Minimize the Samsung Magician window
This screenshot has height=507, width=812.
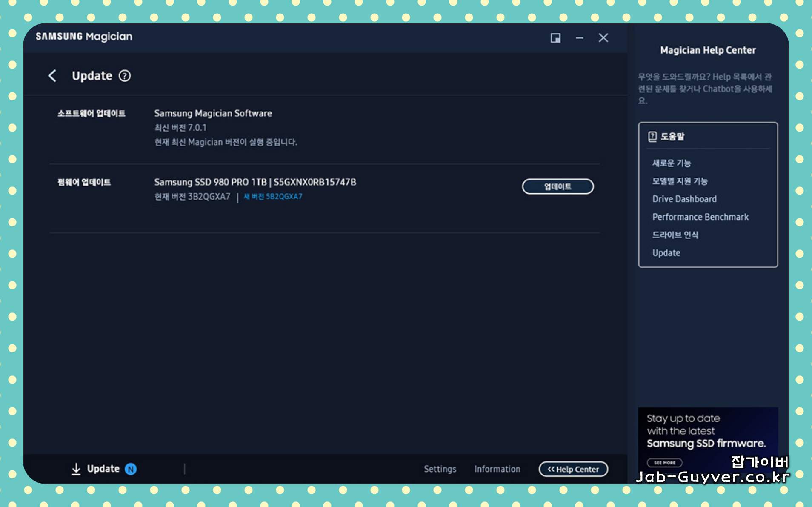(579, 38)
